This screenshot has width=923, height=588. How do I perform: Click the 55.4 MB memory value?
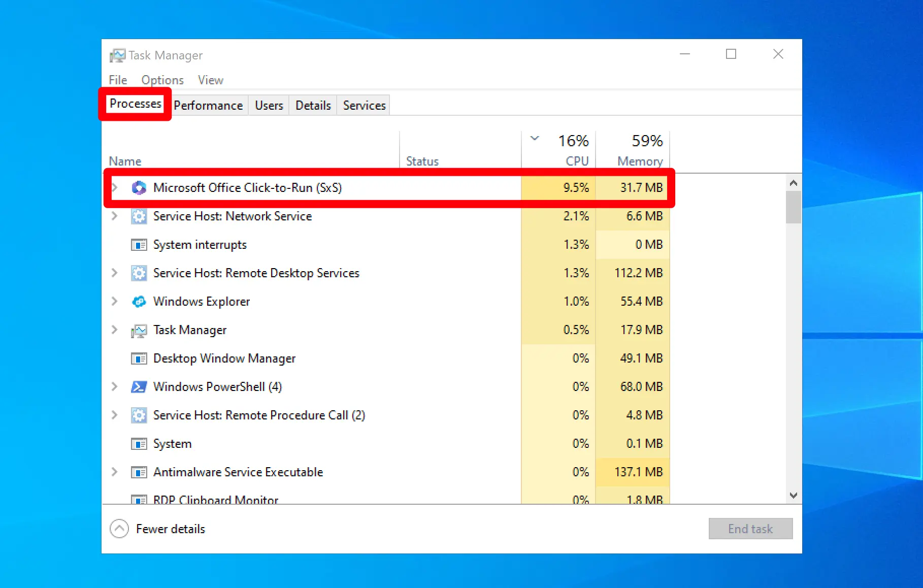click(x=642, y=302)
